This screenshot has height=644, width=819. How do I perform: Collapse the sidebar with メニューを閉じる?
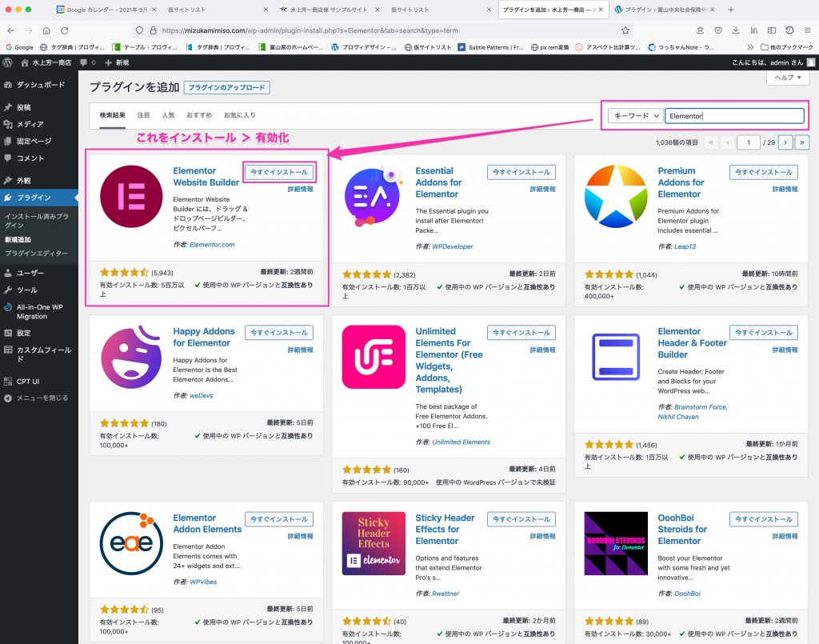pyautogui.click(x=42, y=398)
